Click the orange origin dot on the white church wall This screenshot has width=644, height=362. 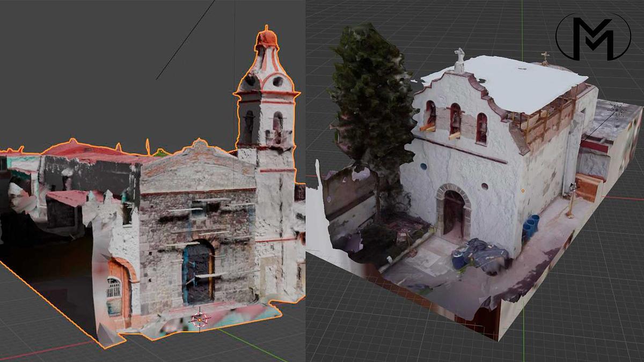(x=523, y=190)
